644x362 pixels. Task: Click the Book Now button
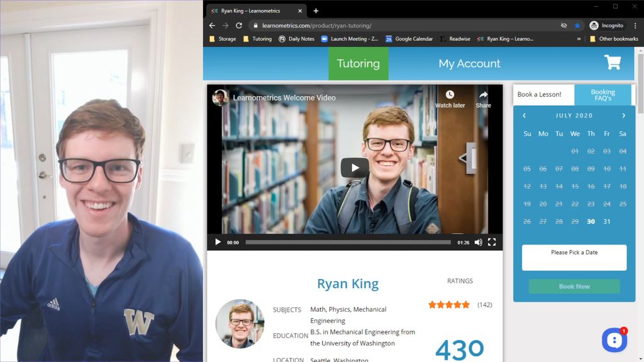pyautogui.click(x=574, y=287)
